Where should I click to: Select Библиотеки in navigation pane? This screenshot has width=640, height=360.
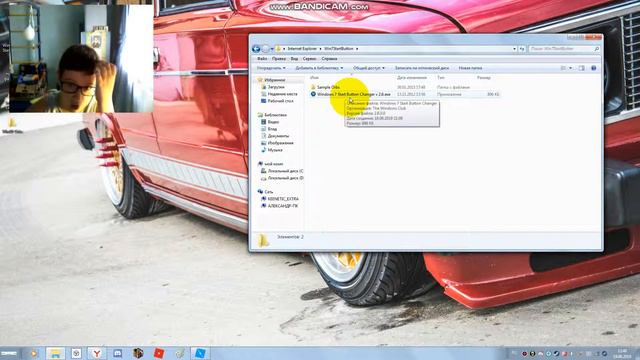click(272, 115)
